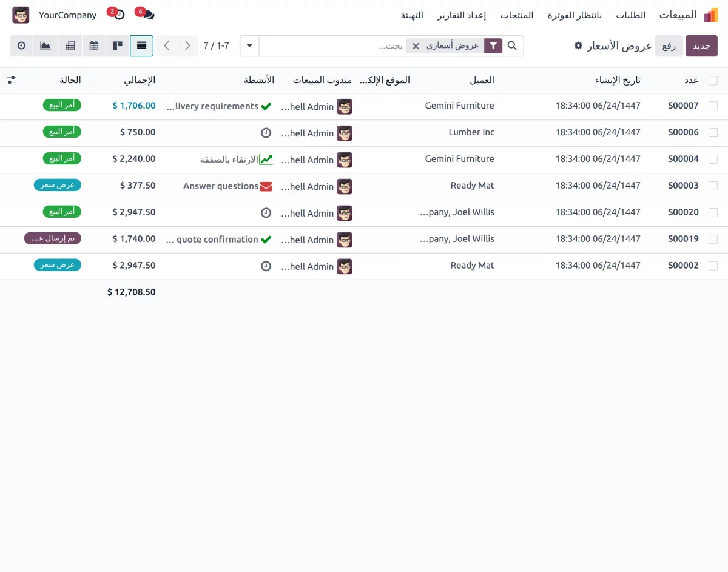Open the search options dropdown arrow

(249, 45)
